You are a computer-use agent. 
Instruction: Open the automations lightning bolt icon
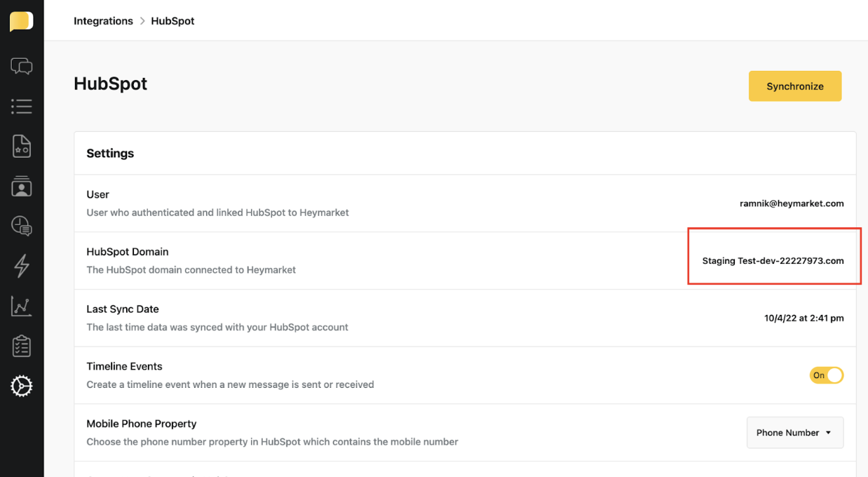22,266
